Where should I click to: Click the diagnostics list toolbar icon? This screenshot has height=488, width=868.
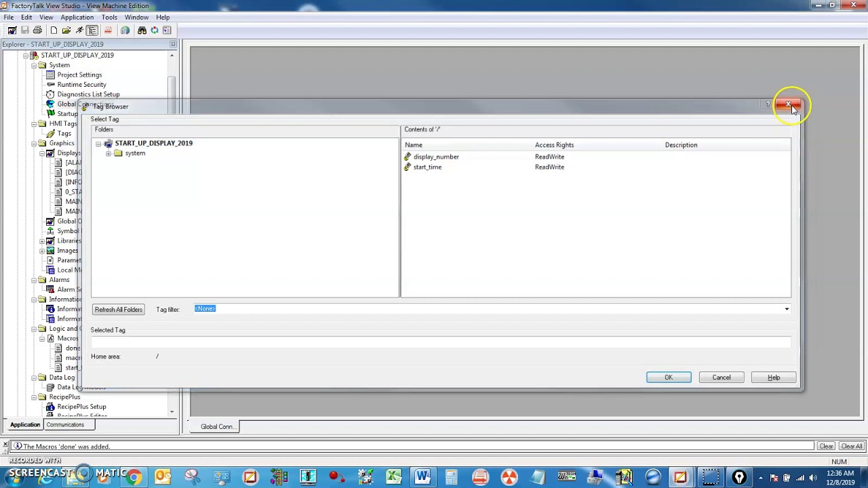pos(167,30)
